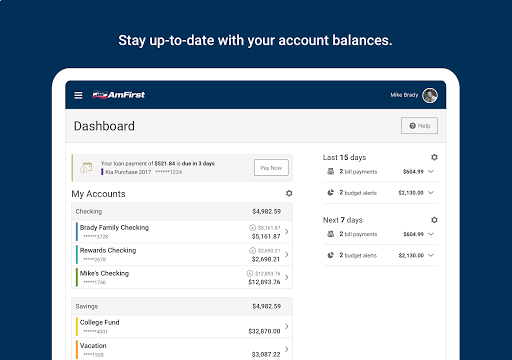Select Brady Family Checking account name
This screenshot has height=360, width=512.
[114, 228]
